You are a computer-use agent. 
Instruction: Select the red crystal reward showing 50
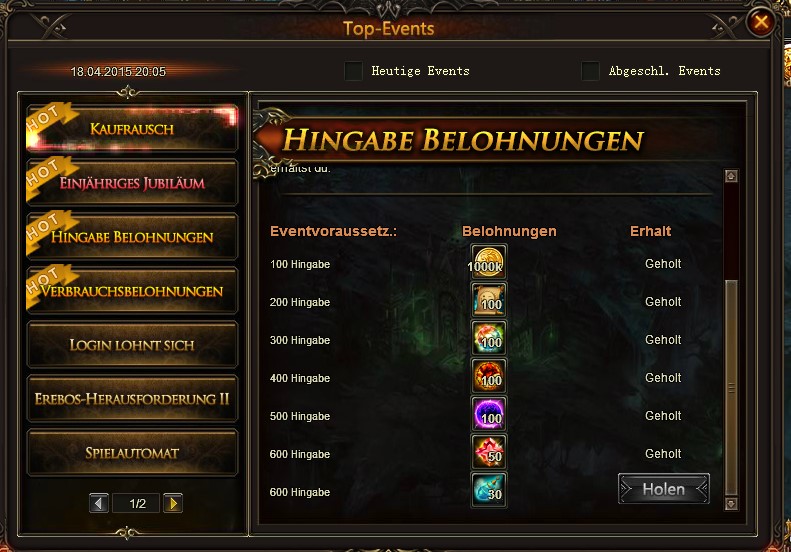(488, 452)
